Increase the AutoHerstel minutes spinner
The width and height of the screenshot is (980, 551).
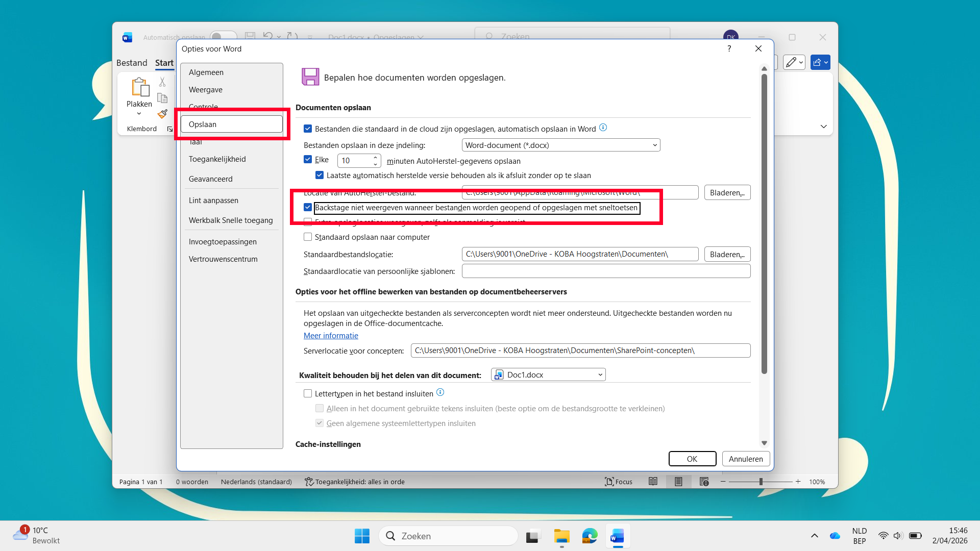coord(376,157)
